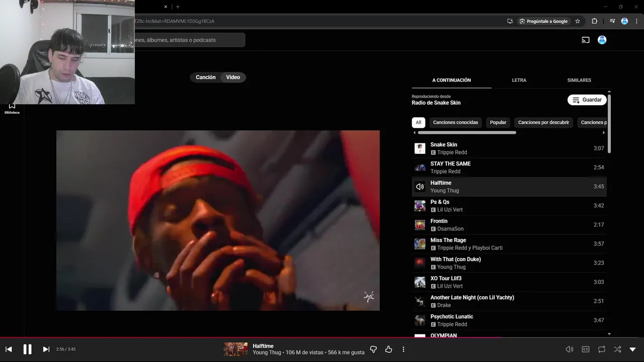
Task: Switch to Video mode
Action: (233, 77)
